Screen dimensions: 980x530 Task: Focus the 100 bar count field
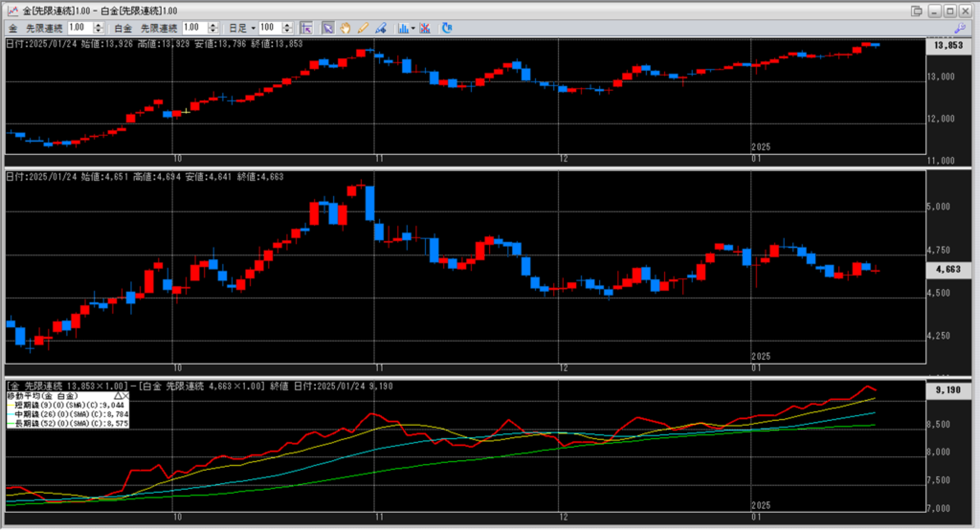pyautogui.click(x=270, y=28)
